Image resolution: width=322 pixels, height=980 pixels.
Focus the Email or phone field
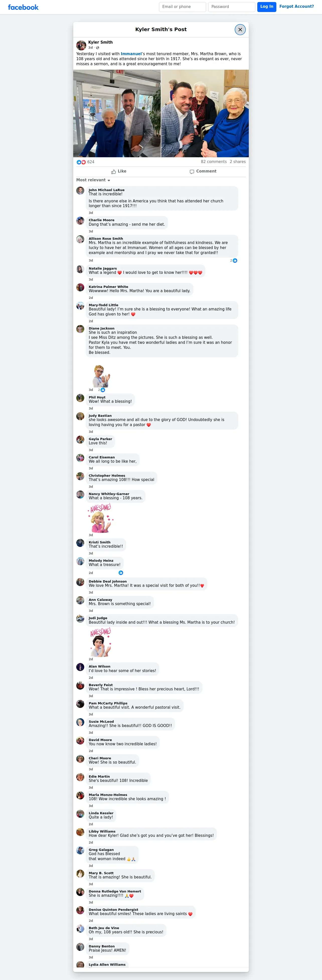point(182,7)
